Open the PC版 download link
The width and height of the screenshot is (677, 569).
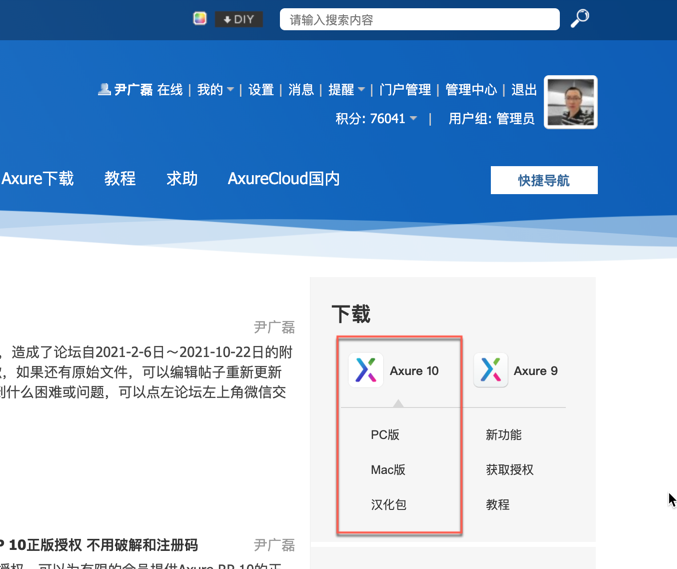[385, 435]
